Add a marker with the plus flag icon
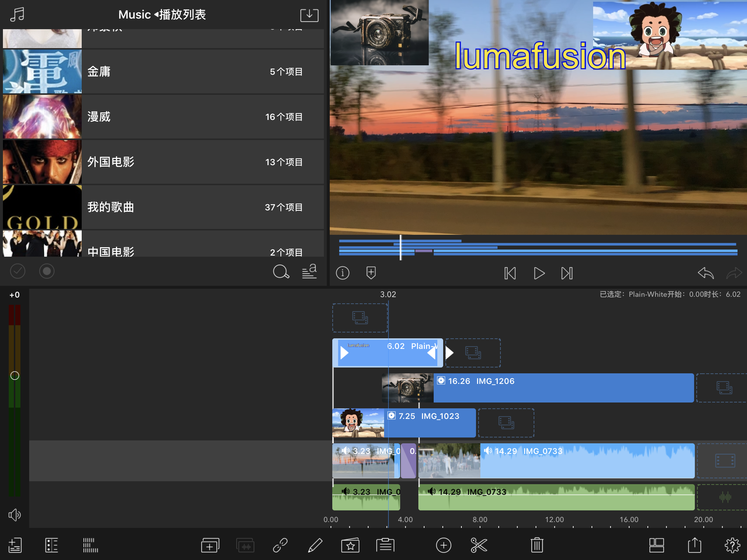Screen dimensions: 747x560 pos(371,273)
